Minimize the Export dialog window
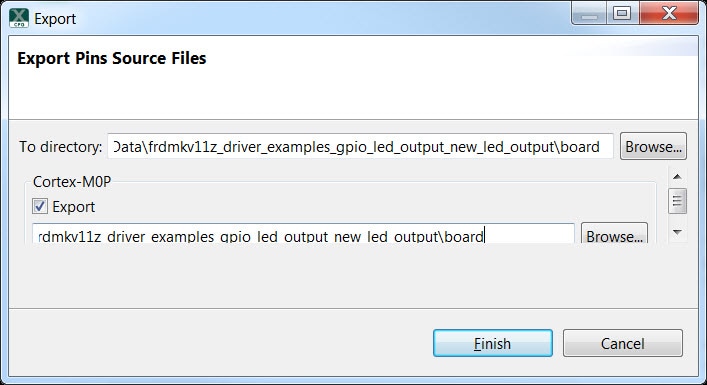 (x=589, y=14)
